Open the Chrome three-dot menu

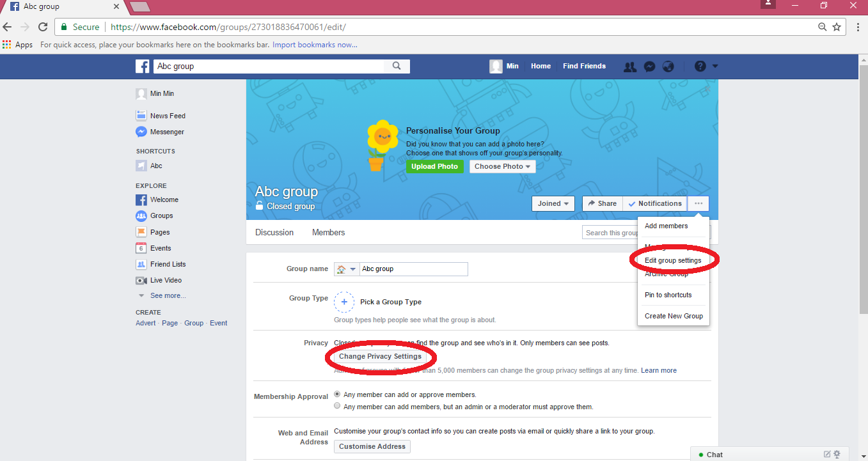tap(858, 27)
